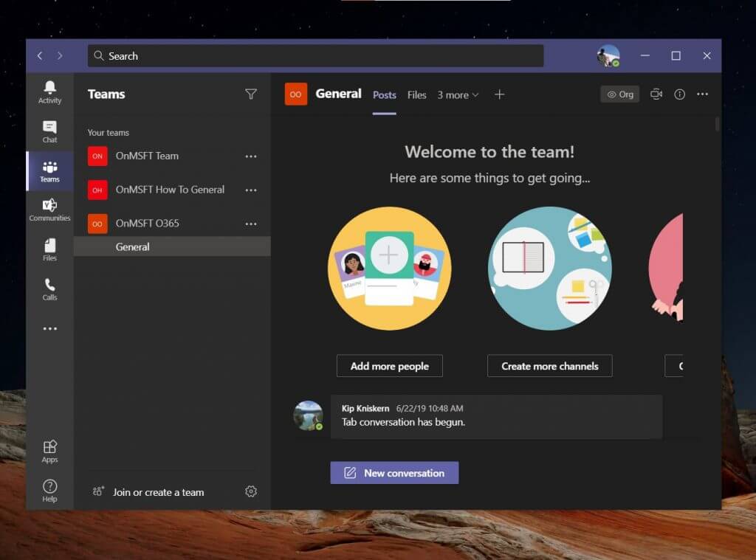Focus the Search box
Screen dimensions: 756x560
(x=315, y=56)
